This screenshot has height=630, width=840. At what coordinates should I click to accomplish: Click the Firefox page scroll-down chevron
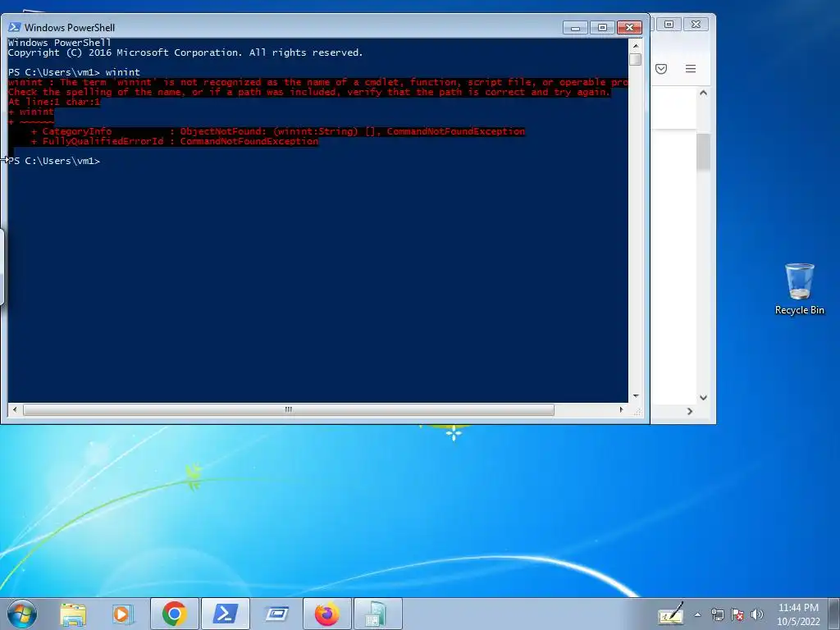point(703,398)
